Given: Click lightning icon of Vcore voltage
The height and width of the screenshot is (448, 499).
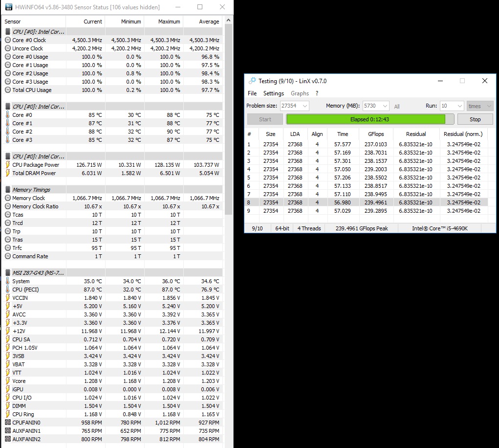Looking at the screenshot, I should [x=8, y=381].
